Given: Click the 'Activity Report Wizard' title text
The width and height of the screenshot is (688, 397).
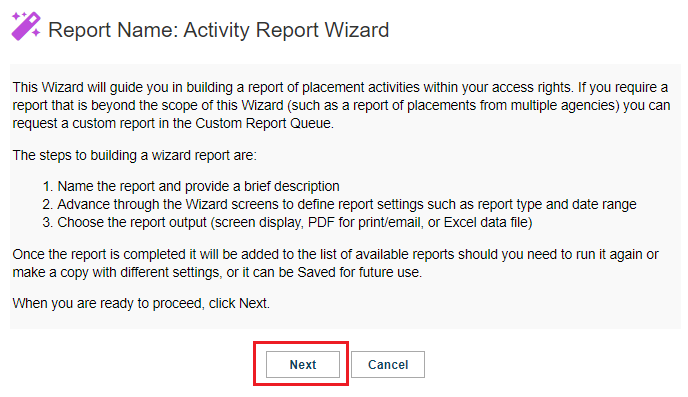Looking at the screenshot, I should (286, 30).
